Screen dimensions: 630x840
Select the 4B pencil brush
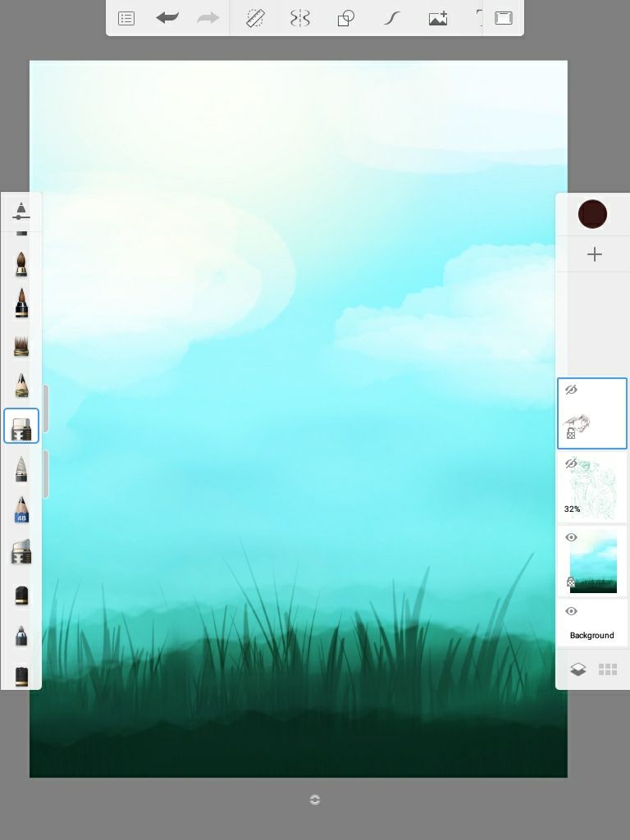point(21,509)
